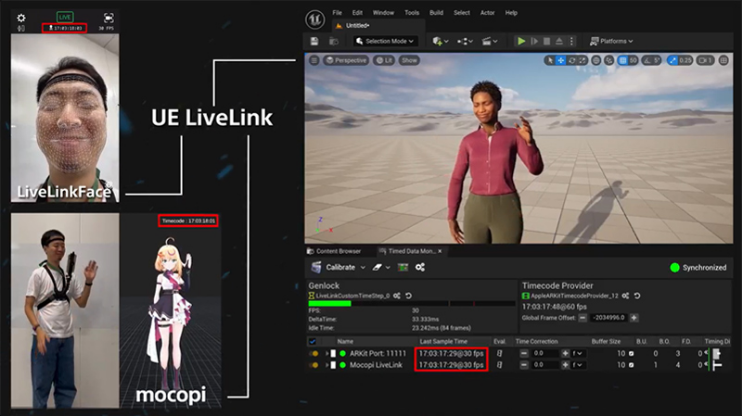Viewport: 742px width, 416px height.
Task: Reset the Genlock custom time step
Action: (408, 296)
